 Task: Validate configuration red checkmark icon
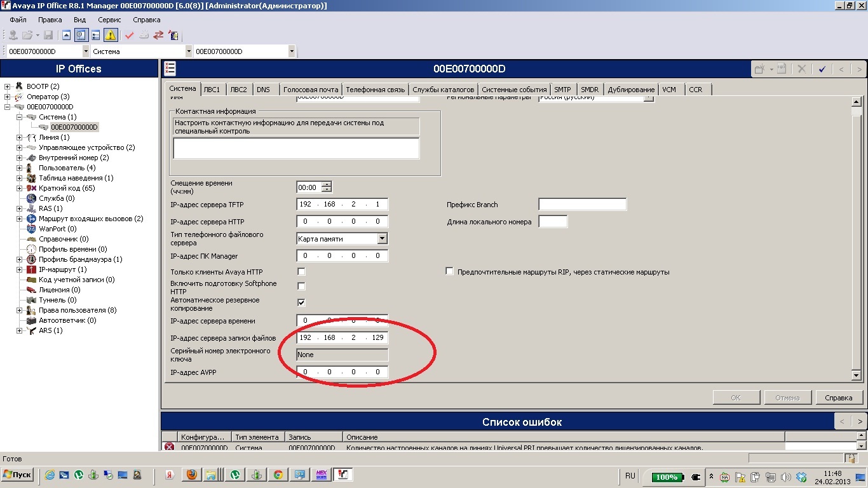pos(130,35)
